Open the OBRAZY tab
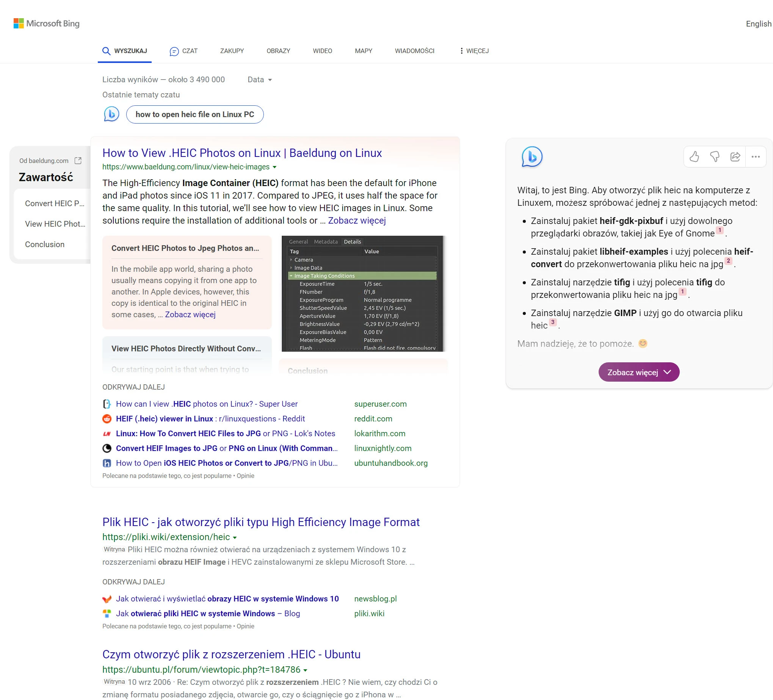 (278, 51)
